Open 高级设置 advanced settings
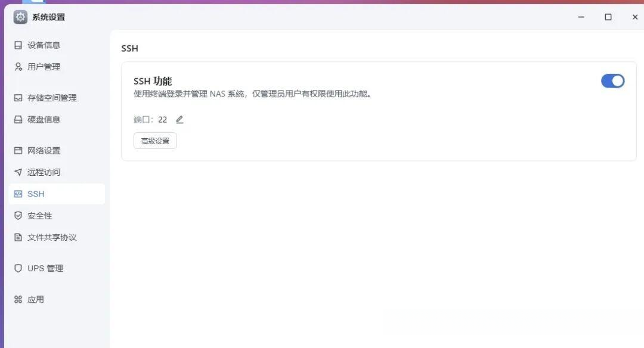The height and width of the screenshot is (348, 644). click(x=155, y=141)
